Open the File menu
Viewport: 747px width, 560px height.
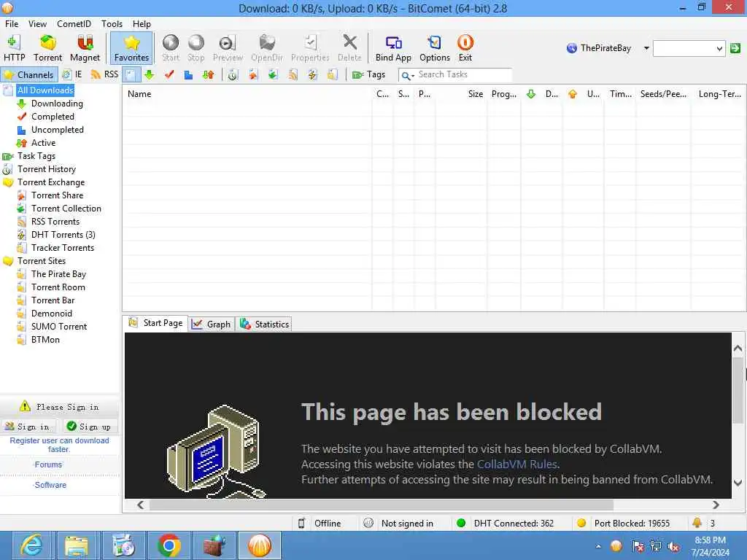pyautogui.click(x=12, y=24)
